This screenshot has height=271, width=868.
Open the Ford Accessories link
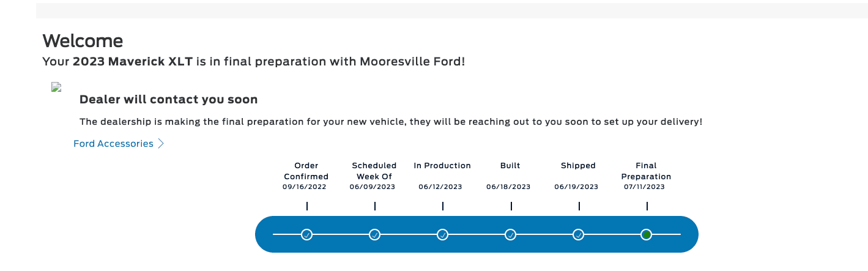pyautogui.click(x=113, y=144)
